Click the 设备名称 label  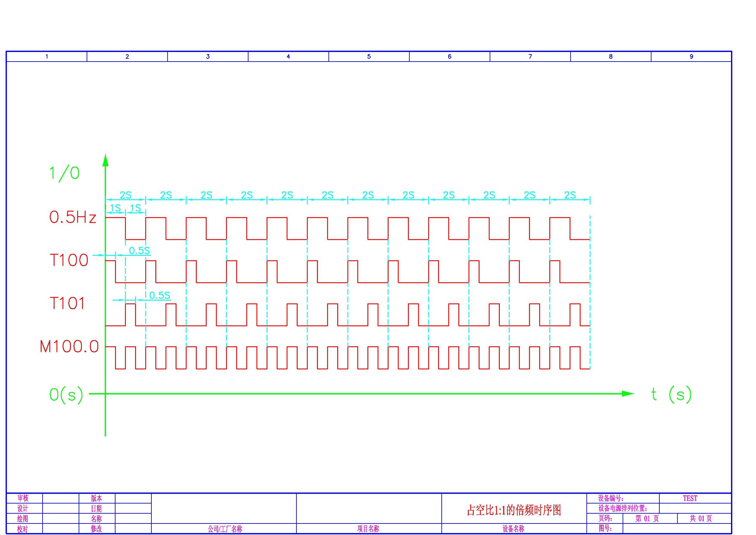513,529
